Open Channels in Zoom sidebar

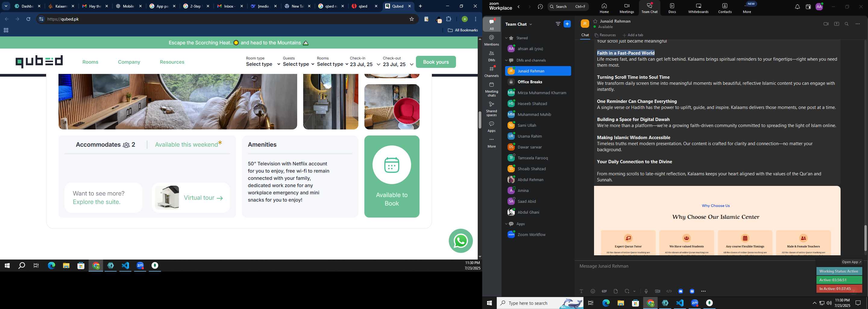click(x=492, y=72)
